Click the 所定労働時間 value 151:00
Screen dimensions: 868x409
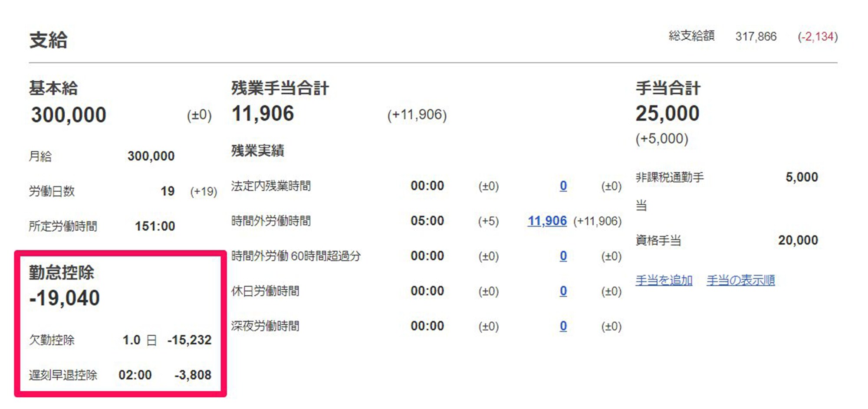tap(155, 226)
